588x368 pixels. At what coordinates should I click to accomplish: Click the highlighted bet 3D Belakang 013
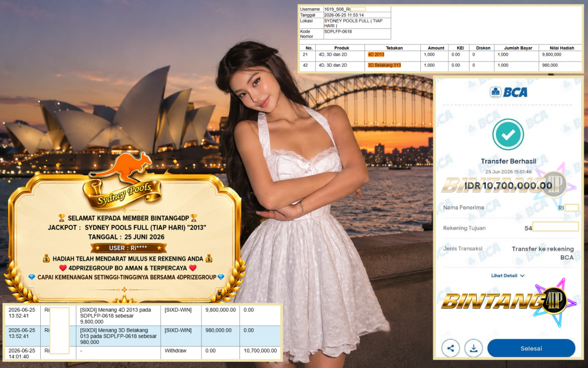tap(384, 65)
